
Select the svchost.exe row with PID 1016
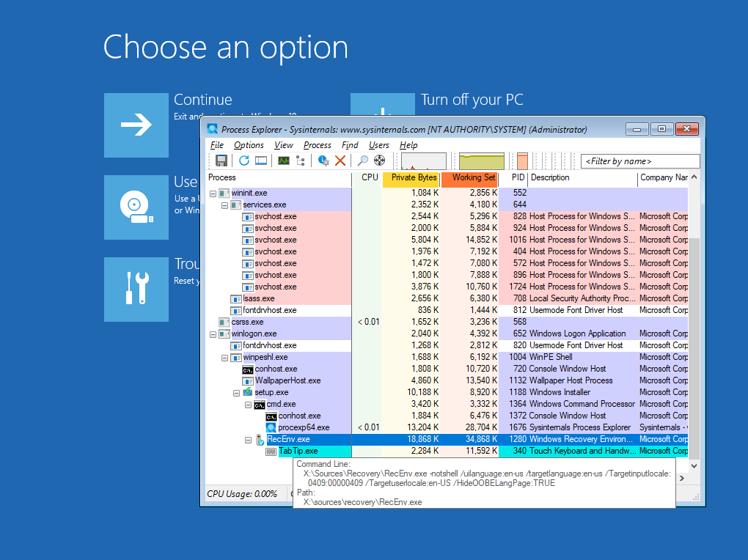[x=447, y=240]
